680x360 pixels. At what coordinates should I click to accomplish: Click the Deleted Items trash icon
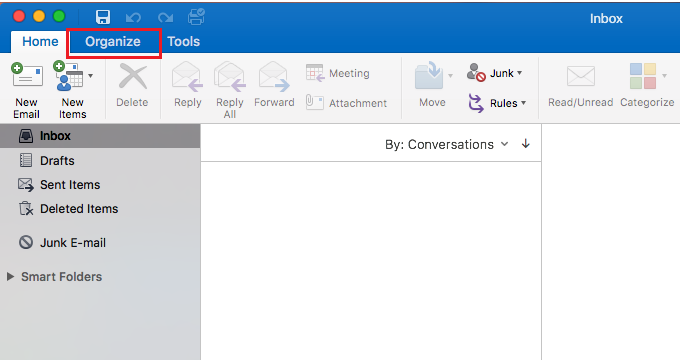click(x=26, y=209)
